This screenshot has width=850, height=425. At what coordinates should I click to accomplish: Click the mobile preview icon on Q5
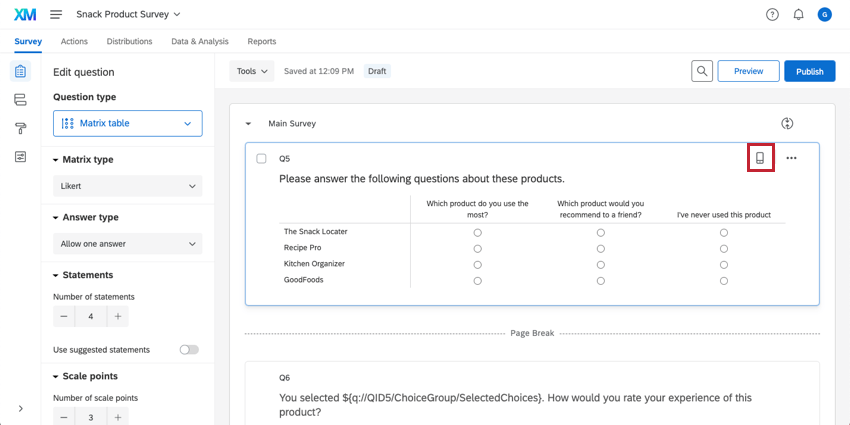tap(760, 158)
